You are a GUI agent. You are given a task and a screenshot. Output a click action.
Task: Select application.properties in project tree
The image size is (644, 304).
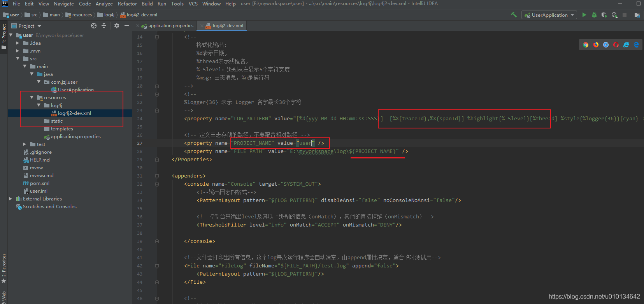click(76, 136)
